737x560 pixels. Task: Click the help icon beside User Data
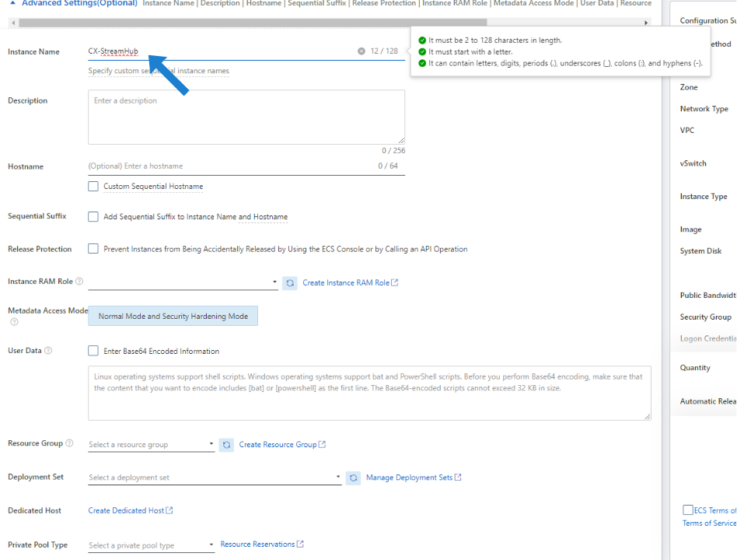(48, 351)
